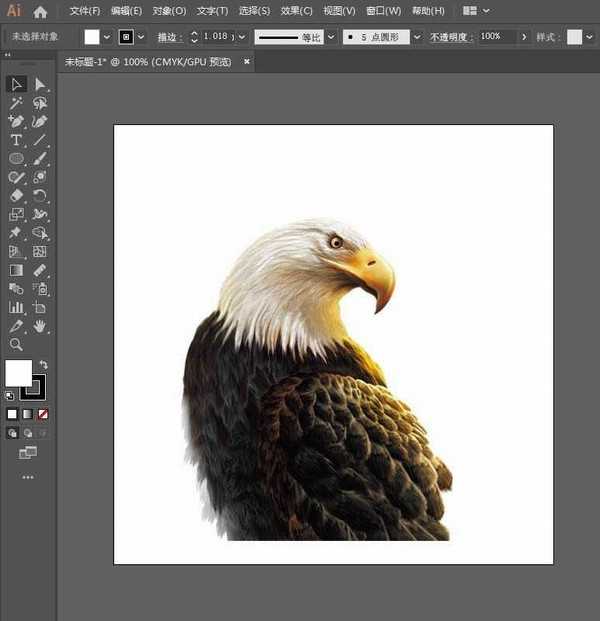This screenshot has height=621, width=600.
Task: Pick the Paintbrush tool
Action: pyautogui.click(x=40, y=158)
